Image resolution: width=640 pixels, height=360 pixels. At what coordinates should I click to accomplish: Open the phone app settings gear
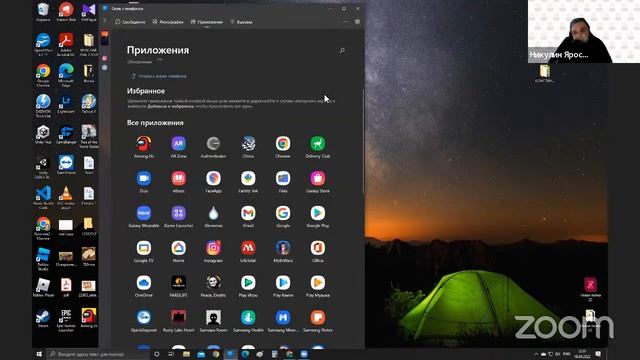(x=358, y=22)
